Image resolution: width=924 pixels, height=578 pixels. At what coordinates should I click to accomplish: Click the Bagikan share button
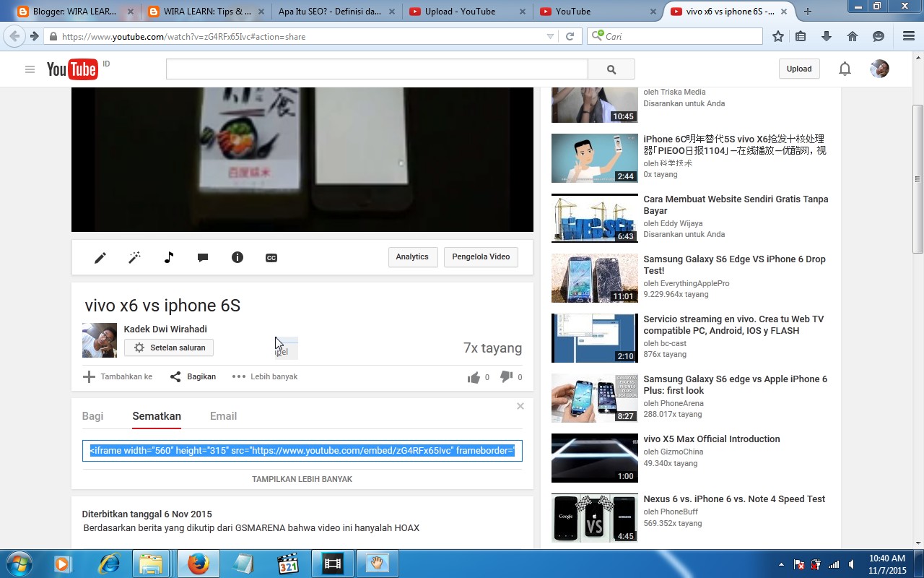point(192,376)
